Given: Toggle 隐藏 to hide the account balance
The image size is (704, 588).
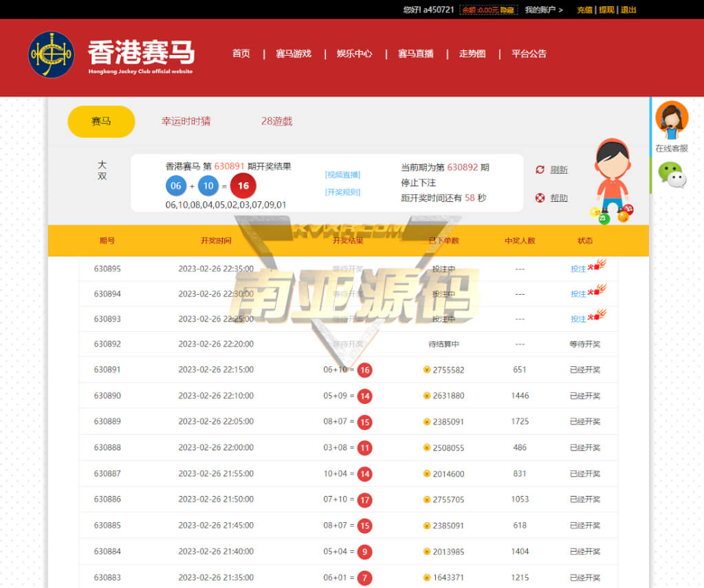Looking at the screenshot, I should [x=507, y=10].
